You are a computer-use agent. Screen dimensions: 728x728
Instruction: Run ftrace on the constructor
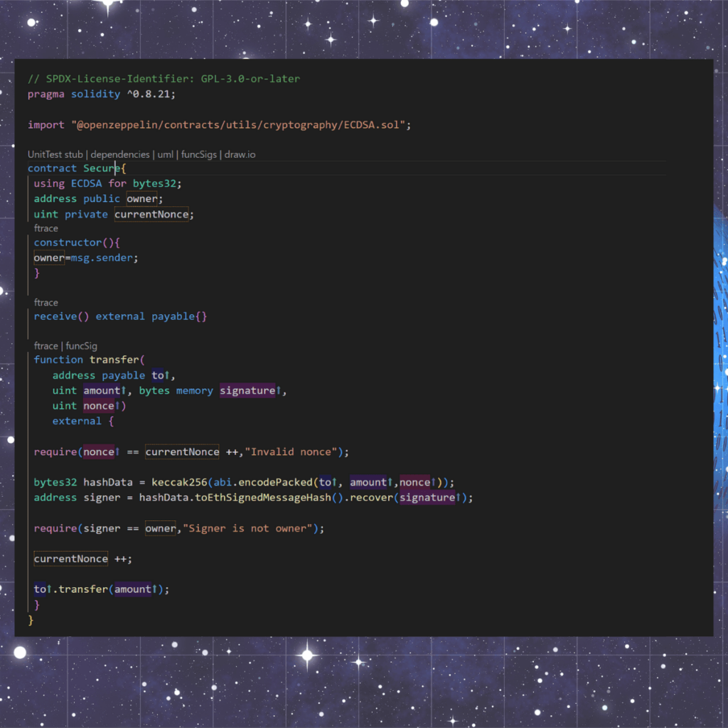pyautogui.click(x=45, y=228)
